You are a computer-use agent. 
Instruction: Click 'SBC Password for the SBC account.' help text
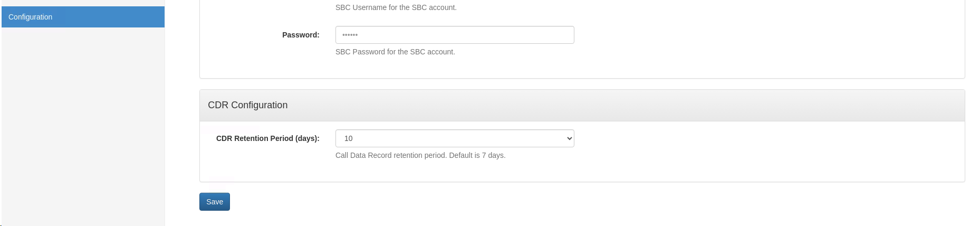coord(395,52)
